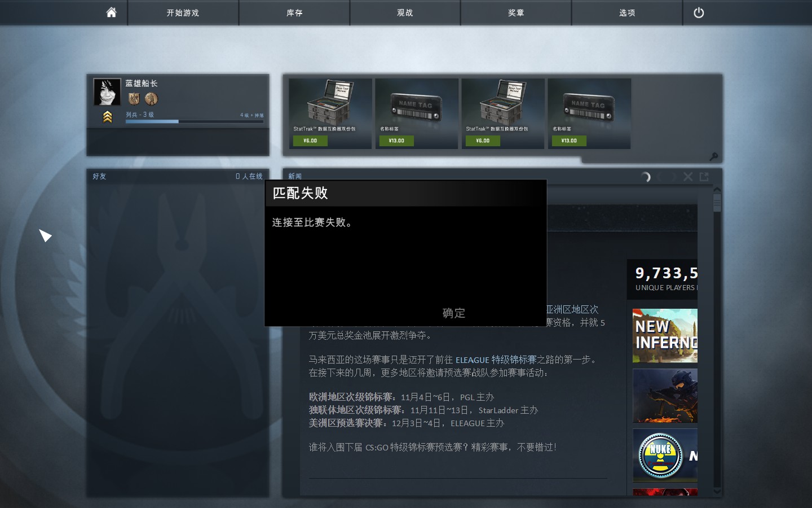
Task: Go to the home screen icon
Action: point(111,12)
